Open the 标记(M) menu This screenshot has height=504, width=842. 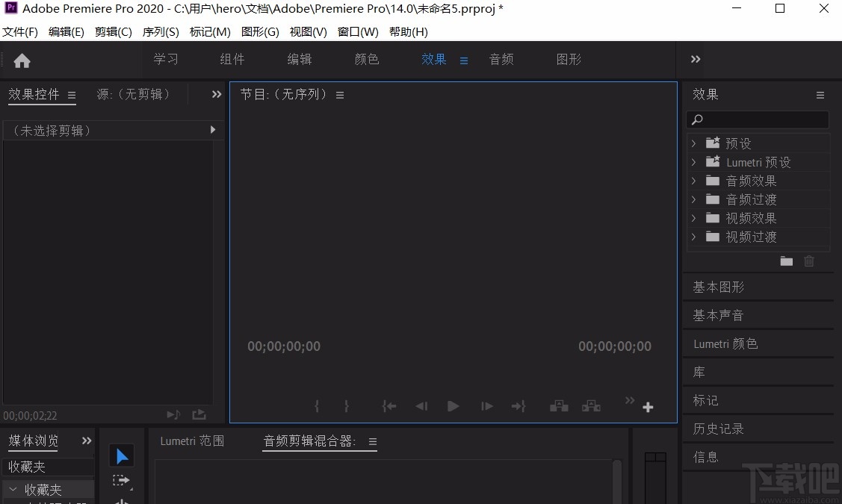(210, 31)
